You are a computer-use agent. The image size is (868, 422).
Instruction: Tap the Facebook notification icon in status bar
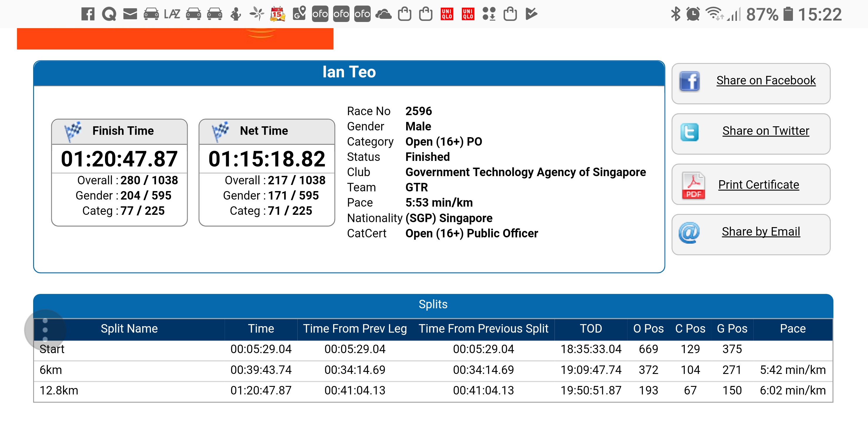click(x=88, y=14)
